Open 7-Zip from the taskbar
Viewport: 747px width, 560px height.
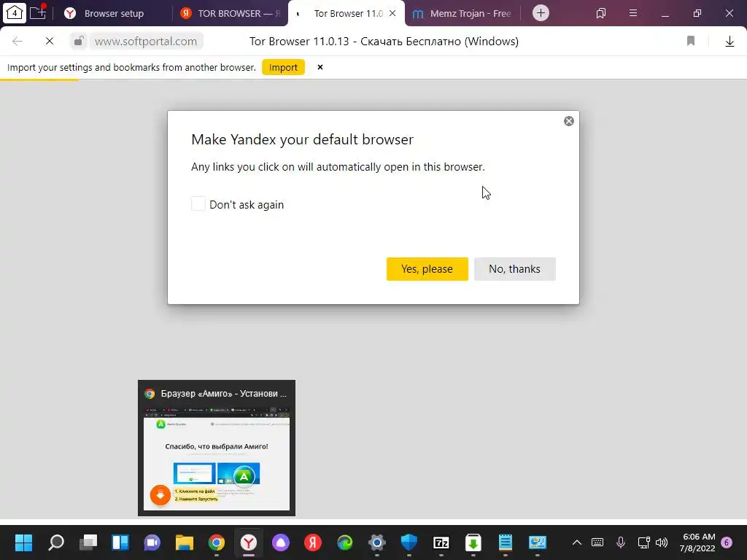(x=441, y=542)
